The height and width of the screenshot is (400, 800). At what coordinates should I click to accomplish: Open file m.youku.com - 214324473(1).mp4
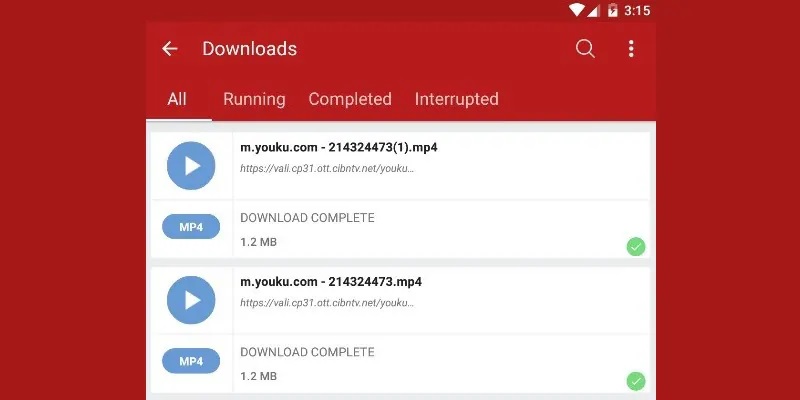[x=339, y=147]
